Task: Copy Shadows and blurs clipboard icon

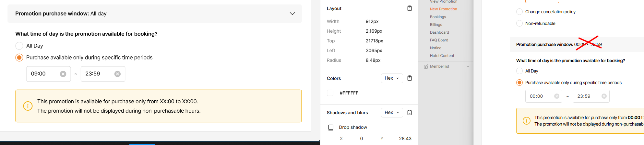Action: coord(410,113)
